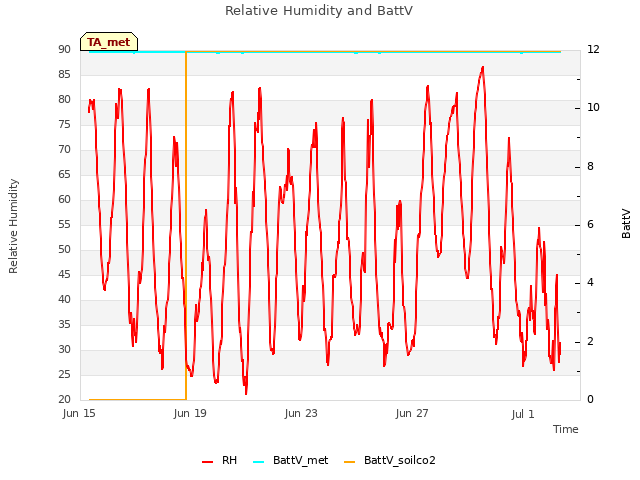Click the Jun 27 x-axis label
Screen dimensions: 640x480
(412, 413)
